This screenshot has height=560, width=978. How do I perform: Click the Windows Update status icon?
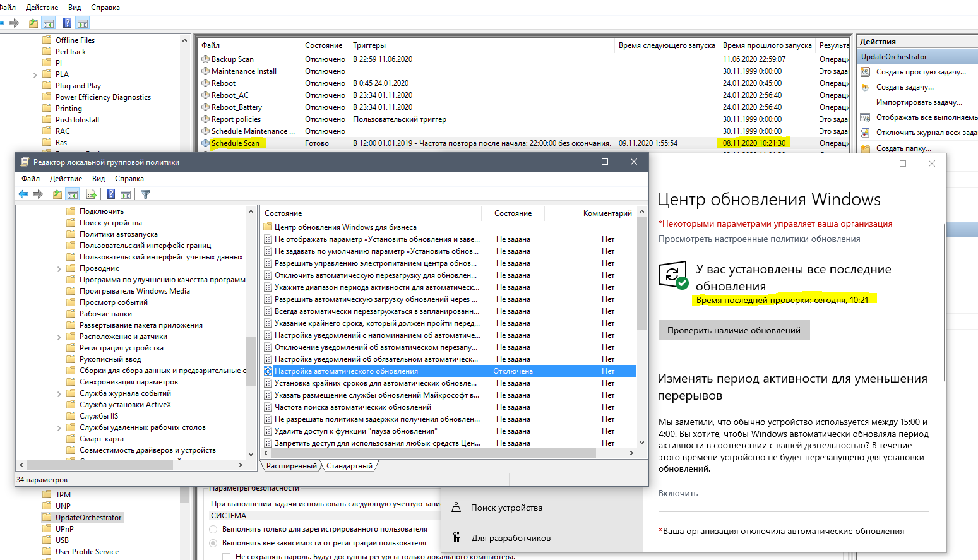point(673,275)
